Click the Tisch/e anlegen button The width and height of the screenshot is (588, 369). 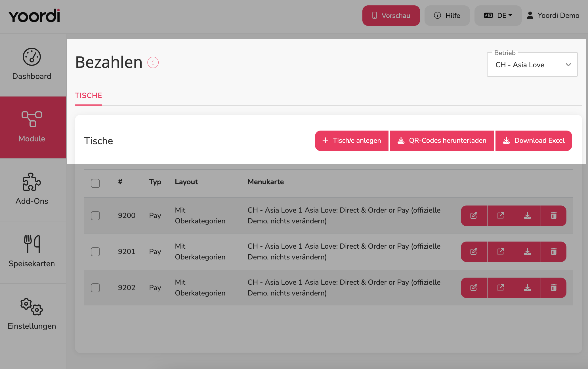pyautogui.click(x=352, y=141)
